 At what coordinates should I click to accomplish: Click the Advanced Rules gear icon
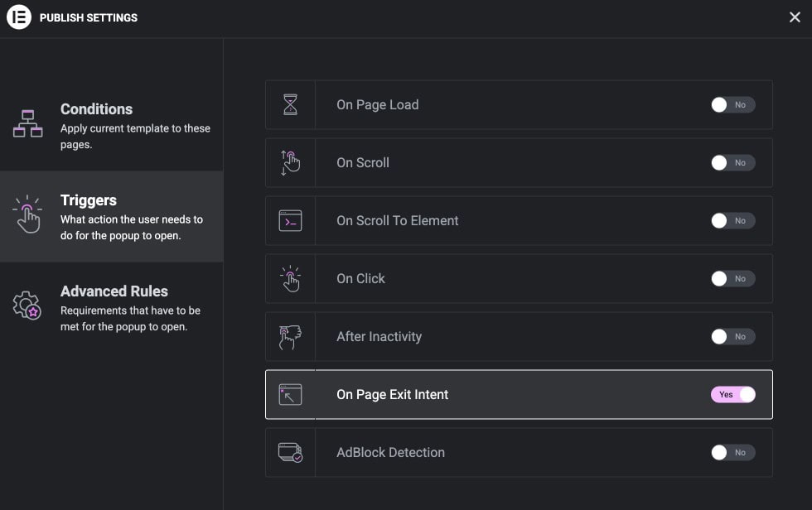pos(27,306)
